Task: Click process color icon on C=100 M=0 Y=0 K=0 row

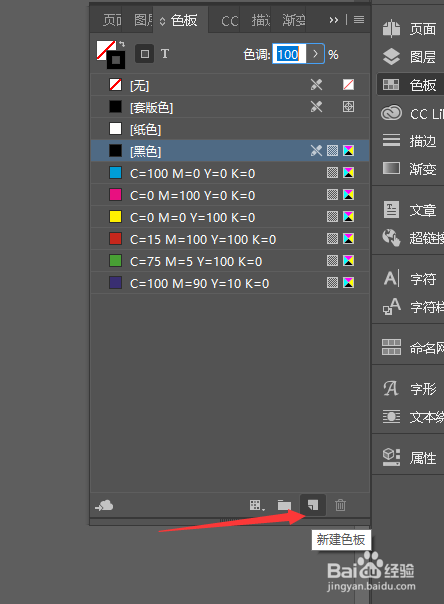Action: pos(332,173)
